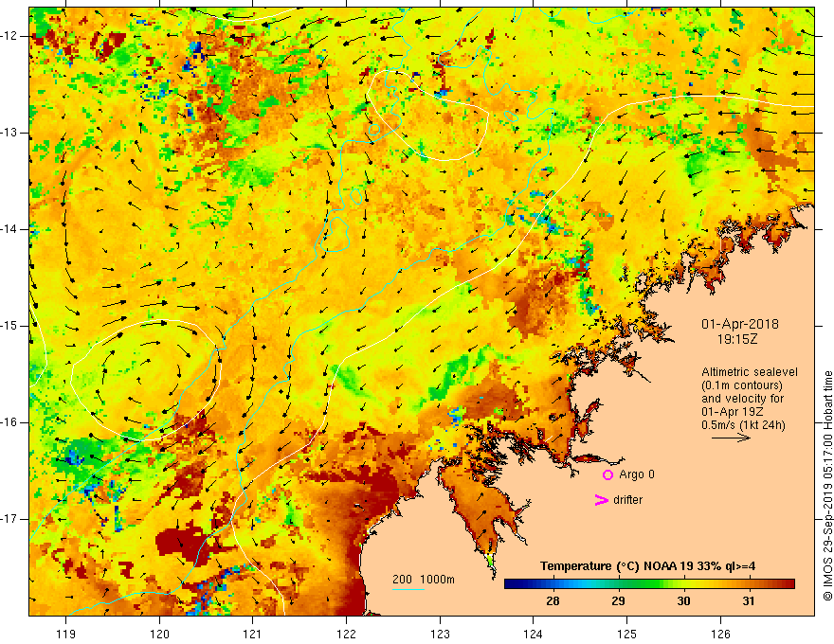Click the '126' longitude label

720,634
